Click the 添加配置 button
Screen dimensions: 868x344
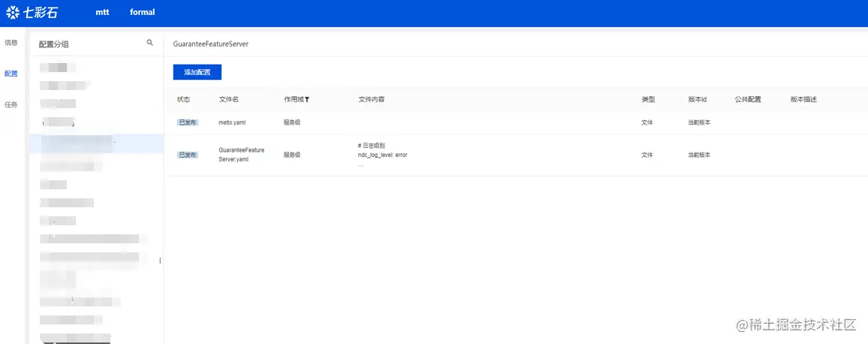click(x=197, y=73)
